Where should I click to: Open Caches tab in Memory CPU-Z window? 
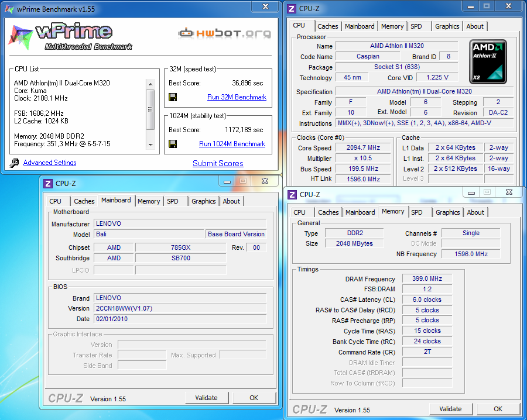click(328, 212)
